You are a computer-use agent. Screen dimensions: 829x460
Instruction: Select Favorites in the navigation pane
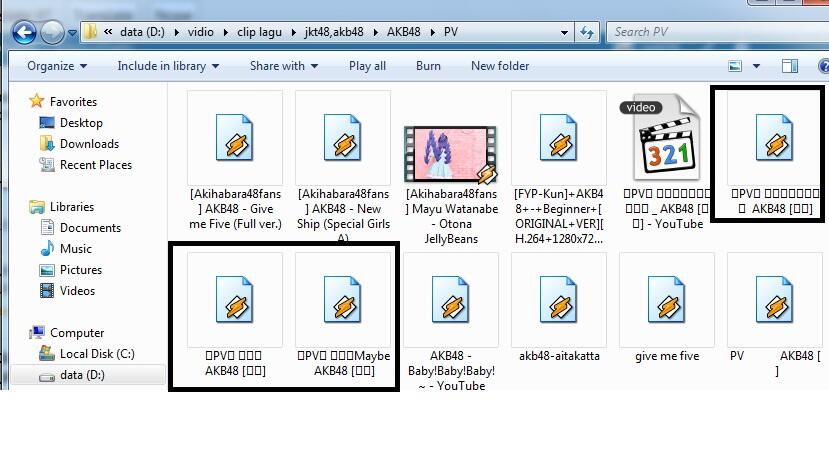pyautogui.click(x=73, y=102)
